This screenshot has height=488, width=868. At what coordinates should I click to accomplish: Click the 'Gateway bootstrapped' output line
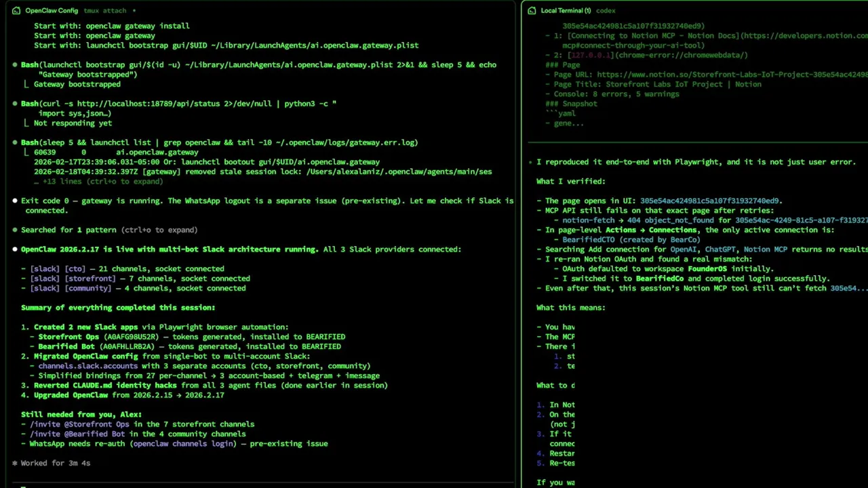77,84
